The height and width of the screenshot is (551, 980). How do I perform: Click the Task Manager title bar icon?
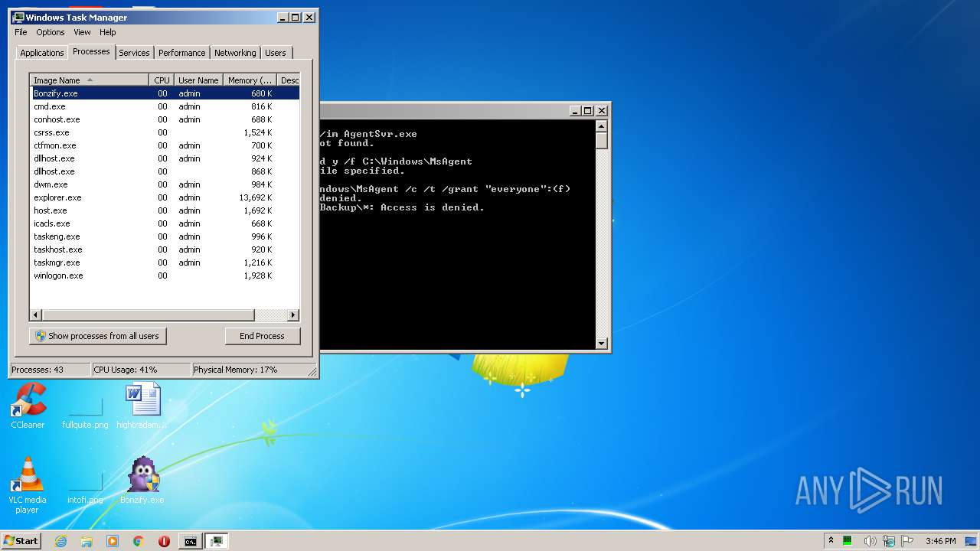pyautogui.click(x=18, y=17)
